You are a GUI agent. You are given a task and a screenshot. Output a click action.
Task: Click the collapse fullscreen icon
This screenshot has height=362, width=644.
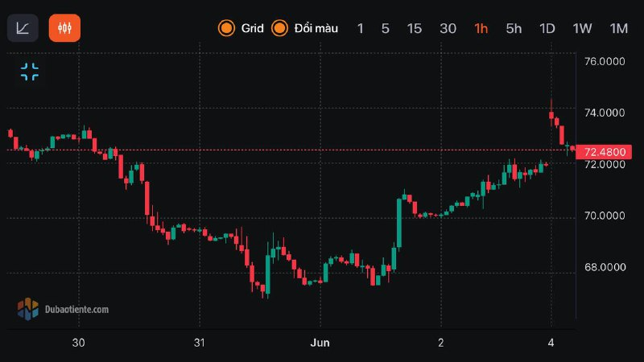(x=30, y=72)
